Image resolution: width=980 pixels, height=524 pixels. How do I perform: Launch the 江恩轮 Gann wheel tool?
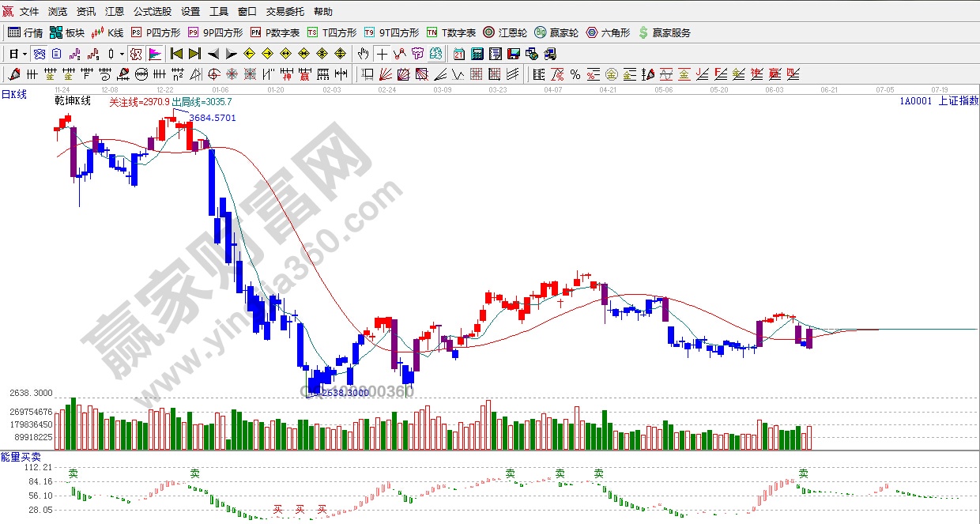coord(504,32)
